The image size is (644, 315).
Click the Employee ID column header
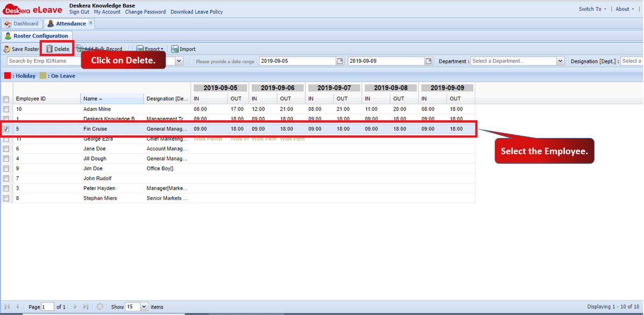coord(47,99)
